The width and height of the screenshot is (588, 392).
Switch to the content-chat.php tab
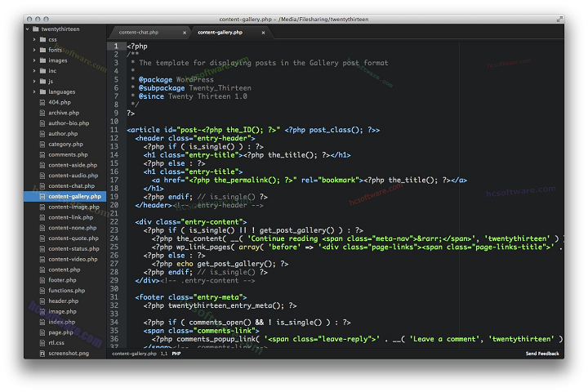click(149, 33)
